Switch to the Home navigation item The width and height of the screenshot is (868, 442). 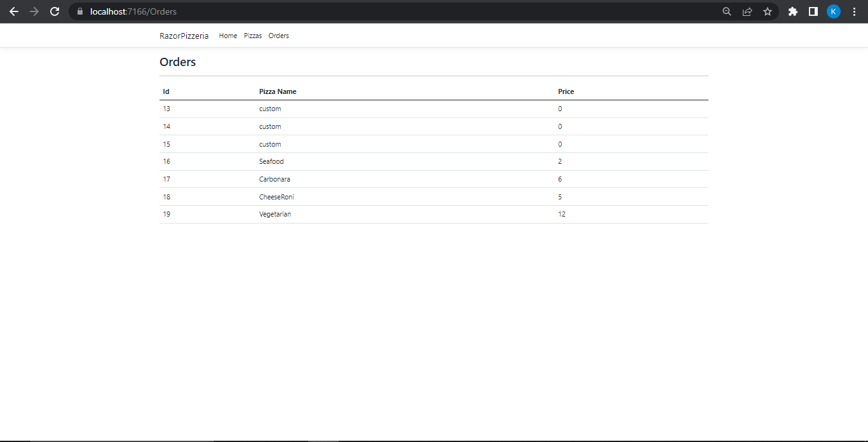tap(227, 36)
